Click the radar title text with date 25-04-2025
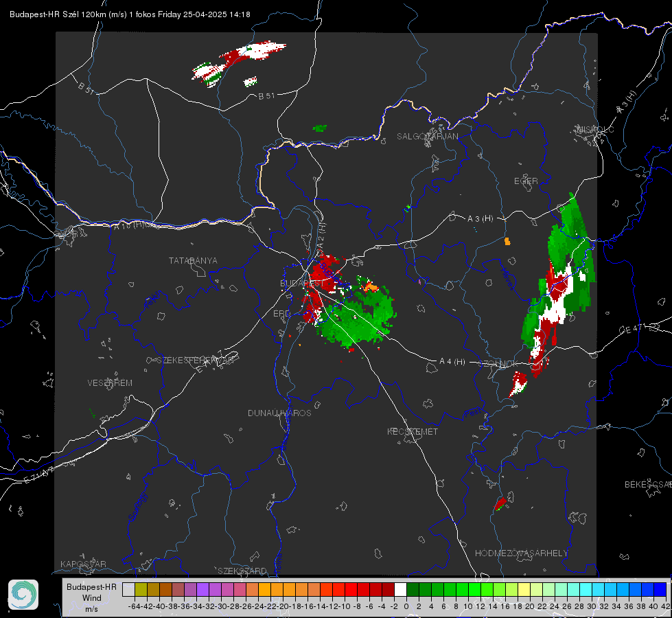This screenshot has height=618, width=672. pos(130,14)
